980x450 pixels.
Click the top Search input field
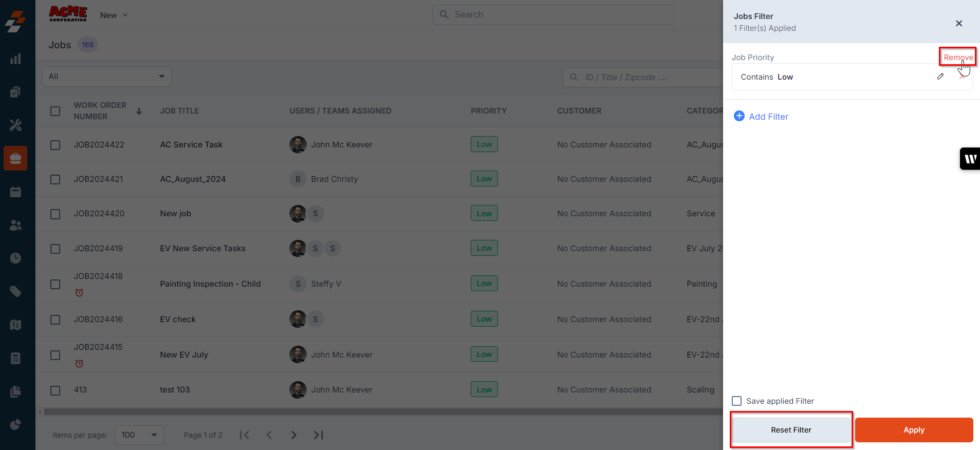point(553,15)
